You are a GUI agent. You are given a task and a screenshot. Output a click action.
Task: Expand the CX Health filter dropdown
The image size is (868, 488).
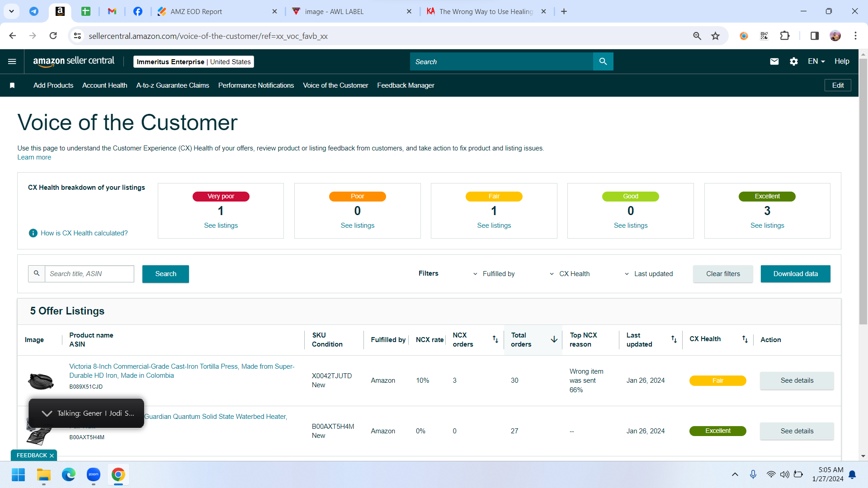[x=570, y=274]
